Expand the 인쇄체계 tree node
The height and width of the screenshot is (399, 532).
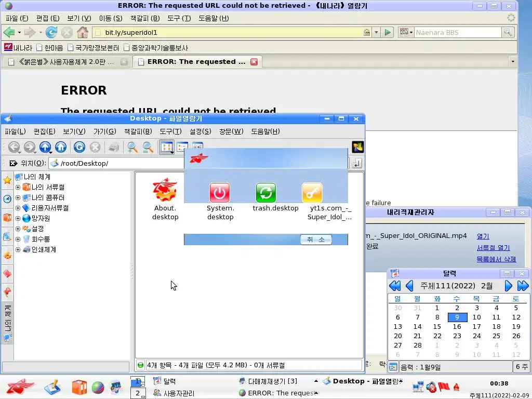tap(18, 250)
